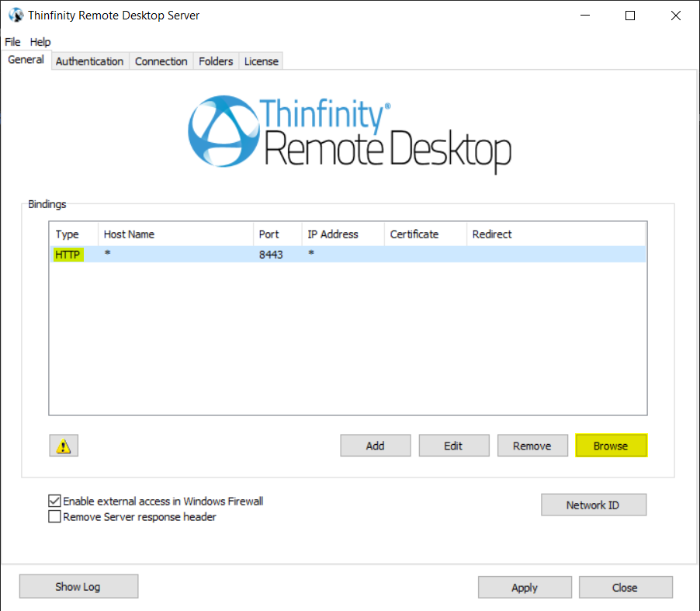The image size is (700, 611).
Task: Apply the settings changes
Action: pos(525,588)
